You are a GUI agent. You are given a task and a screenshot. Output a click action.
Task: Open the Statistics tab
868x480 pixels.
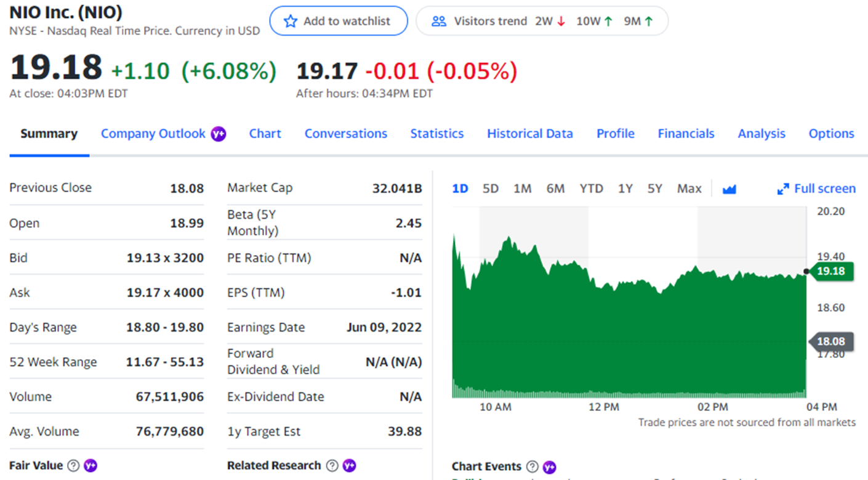click(x=437, y=134)
